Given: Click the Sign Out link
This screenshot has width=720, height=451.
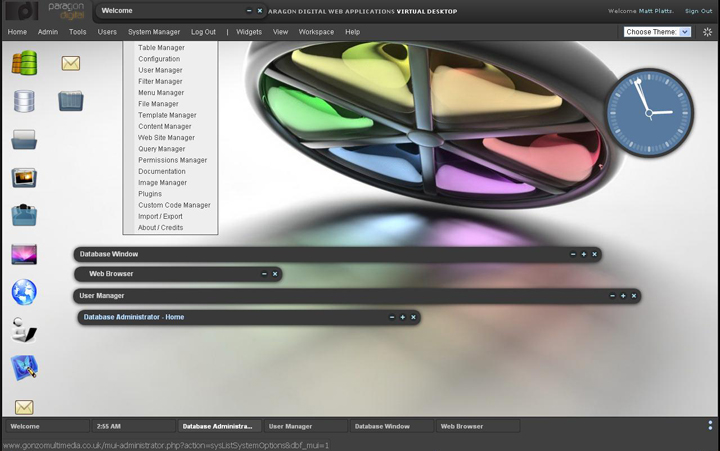Looking at the screenshot, I should [698, 11].
